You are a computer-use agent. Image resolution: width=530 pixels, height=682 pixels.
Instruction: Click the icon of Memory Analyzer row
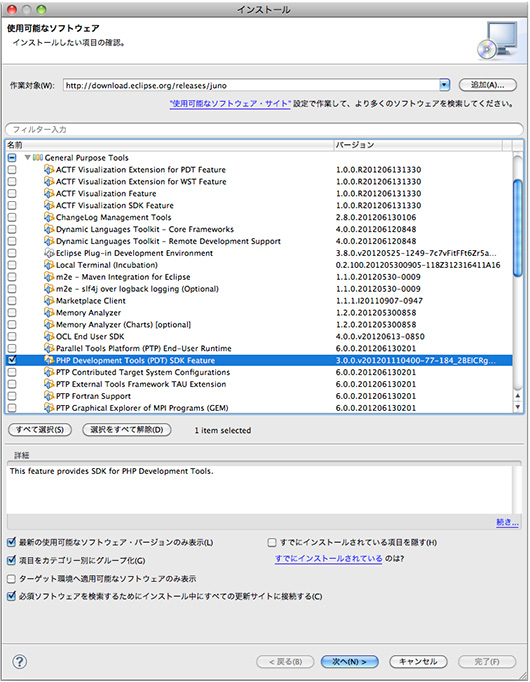tap(49, 312)
